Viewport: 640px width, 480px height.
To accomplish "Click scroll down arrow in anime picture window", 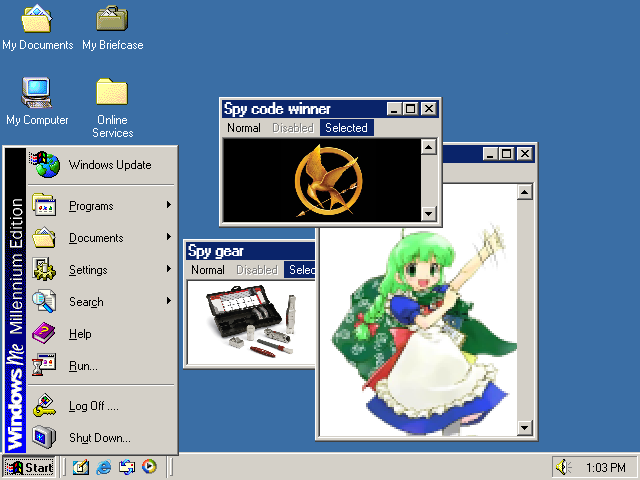I will [x=525, y=428].
